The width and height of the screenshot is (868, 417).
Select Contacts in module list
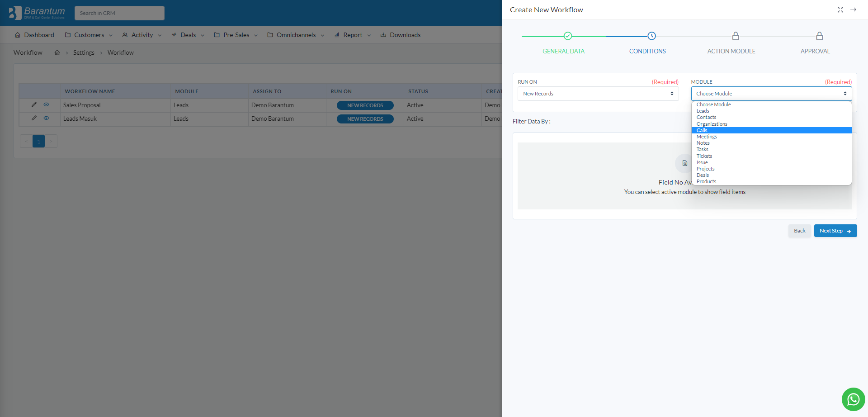771,117
